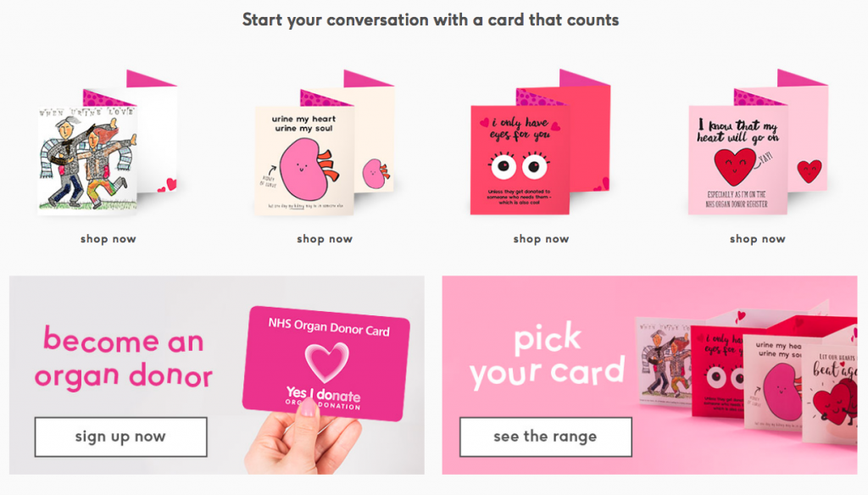This screenshot has width=868, height=495.
Task: Click 'shop now' under the red eyes card
Action: pos(541,239)
